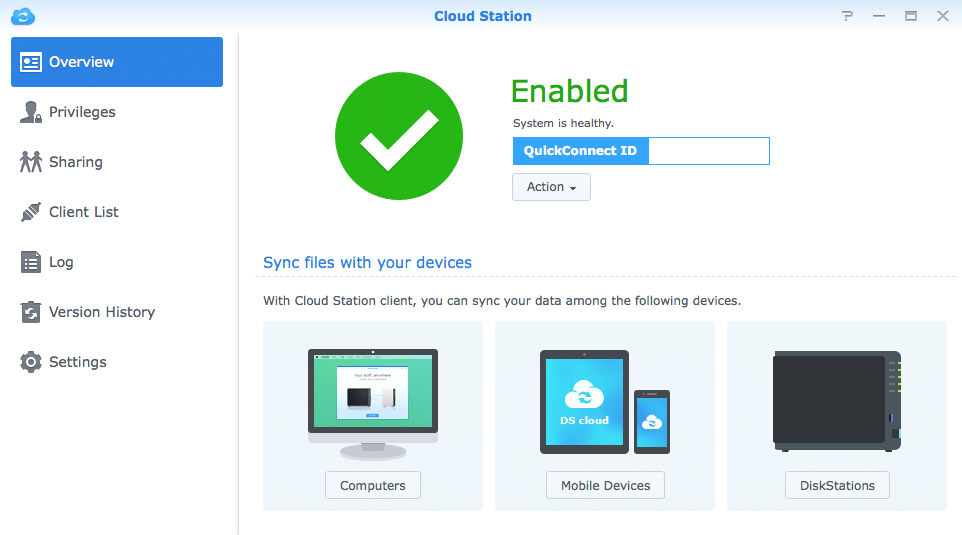This screenshot has height=535, width=962.
Task: Show Version History page
Action: point(117,312)
